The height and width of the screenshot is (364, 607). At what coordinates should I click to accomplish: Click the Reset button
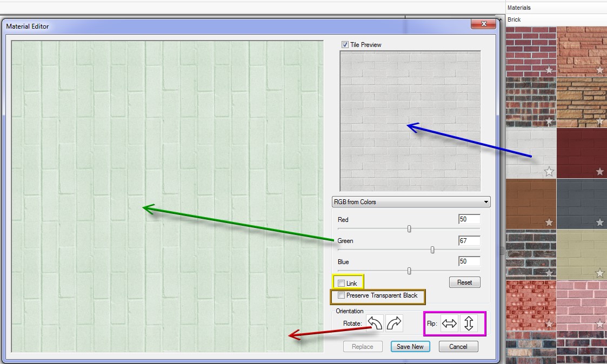(x=464, y=282)
